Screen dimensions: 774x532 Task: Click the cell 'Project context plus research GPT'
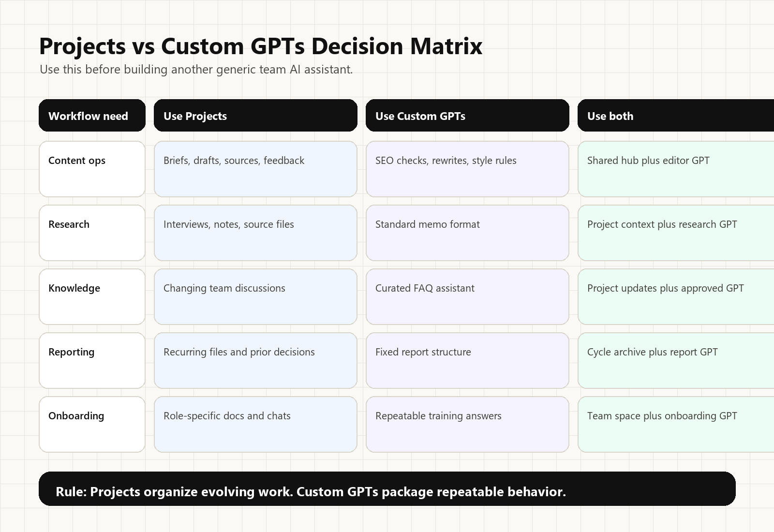point(676,233)
